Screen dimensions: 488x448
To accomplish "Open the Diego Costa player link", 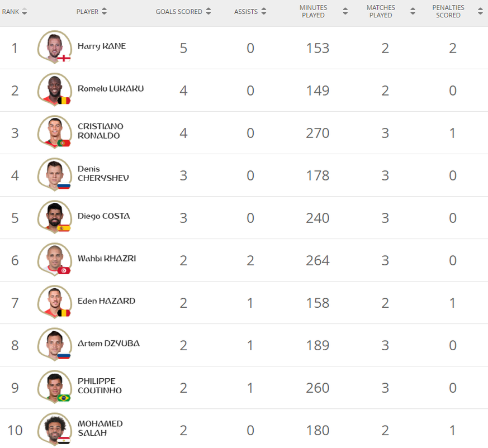I will (103, 216).
